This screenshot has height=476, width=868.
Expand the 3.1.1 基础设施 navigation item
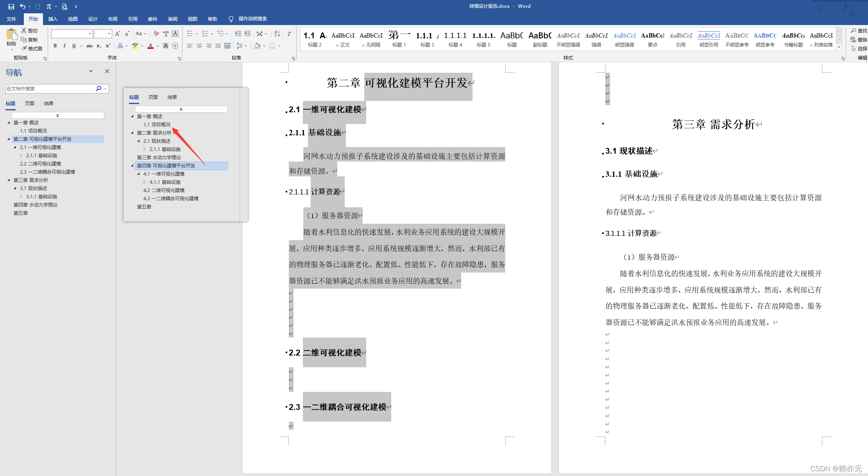(x=21, y=196)
